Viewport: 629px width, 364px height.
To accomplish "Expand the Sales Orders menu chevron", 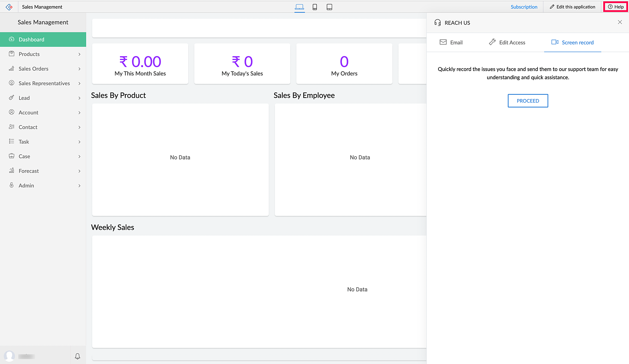I will coord(79,69).
